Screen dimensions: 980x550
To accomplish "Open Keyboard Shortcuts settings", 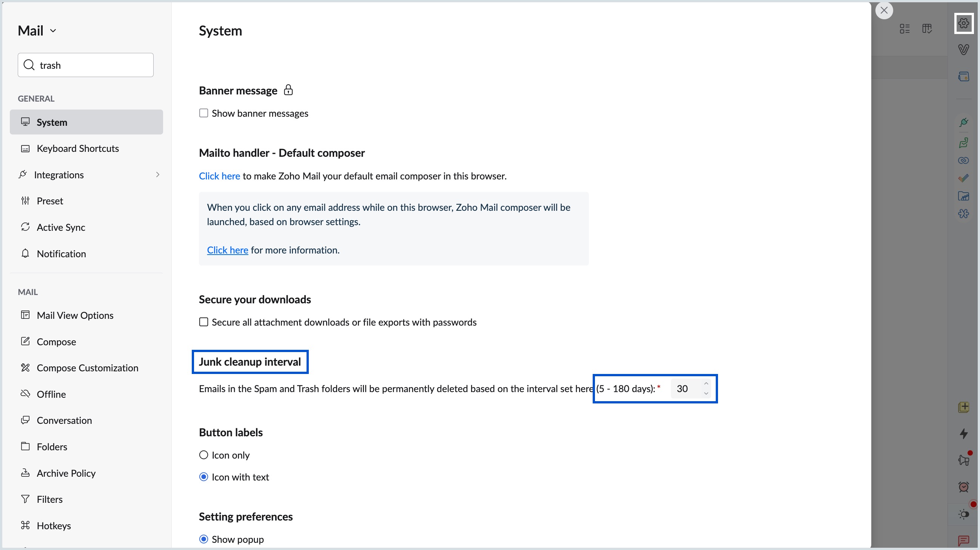I will click(78, 148).
